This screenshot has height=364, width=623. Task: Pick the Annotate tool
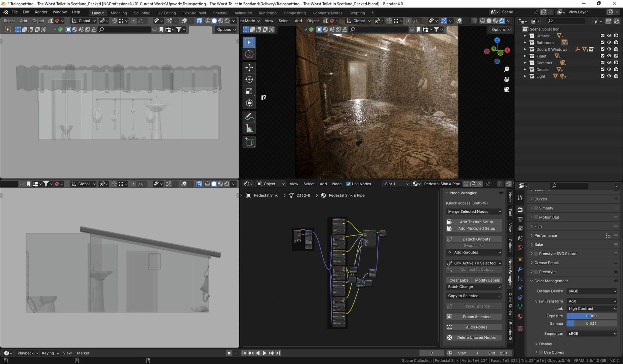click(x=249, y=117)
